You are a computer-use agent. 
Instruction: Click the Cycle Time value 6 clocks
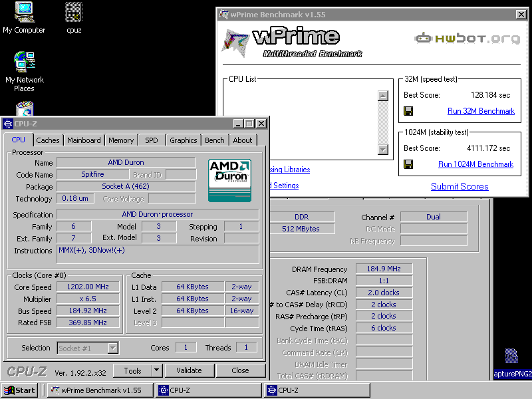point(384,328)
